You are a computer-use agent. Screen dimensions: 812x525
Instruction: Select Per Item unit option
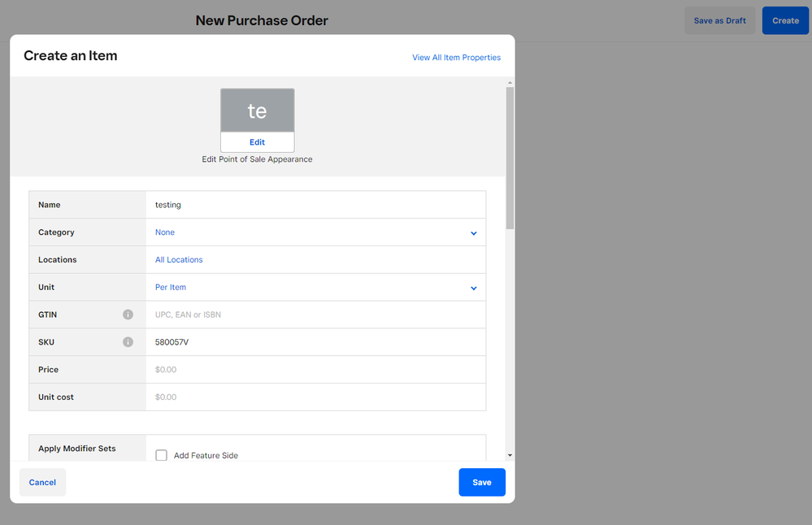point(170,287)
